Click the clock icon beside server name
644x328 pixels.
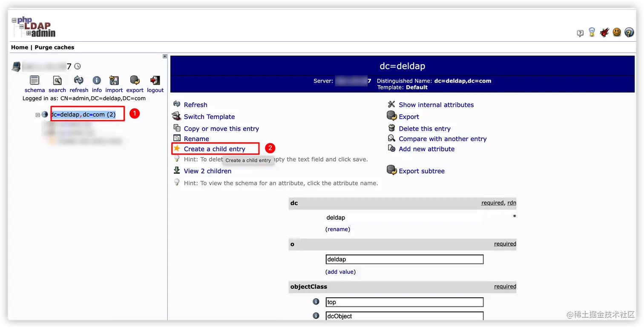pos(77,66)
